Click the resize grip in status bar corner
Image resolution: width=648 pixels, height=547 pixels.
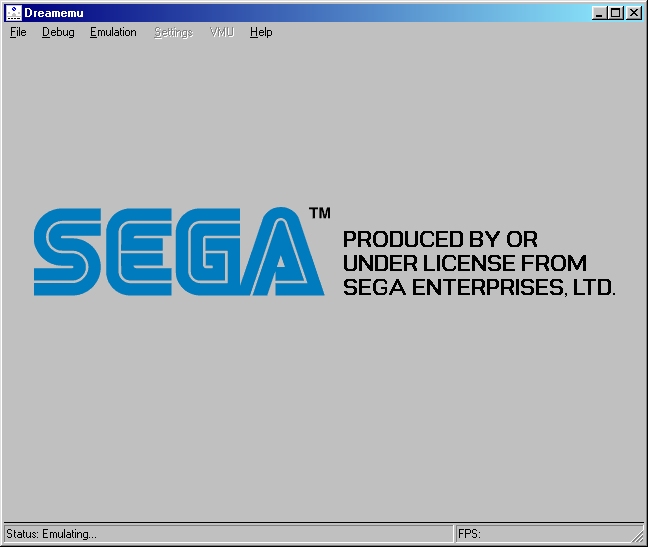(x=638, y=536)
